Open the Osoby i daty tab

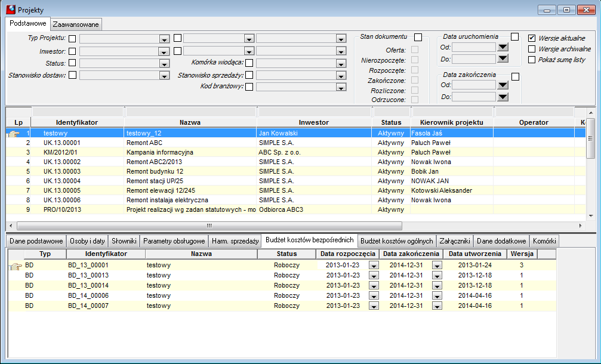point(87,241)
